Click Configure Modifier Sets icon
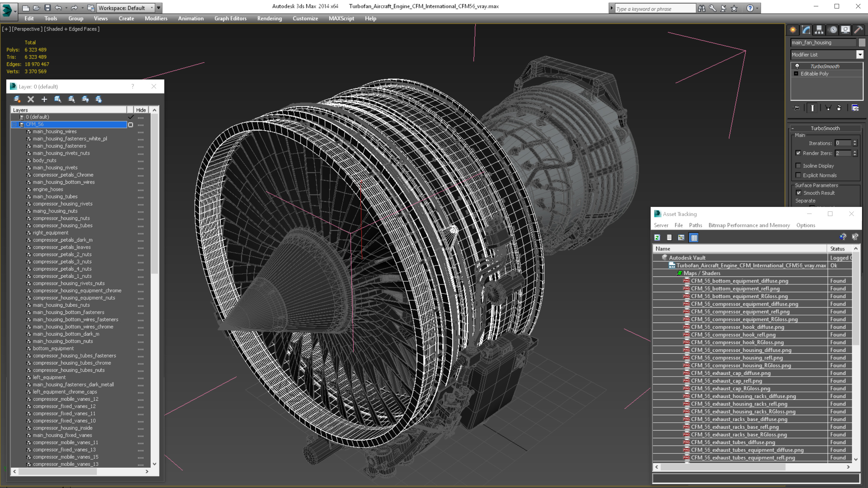This screenshot has height=488, width=868. point(855,108)
